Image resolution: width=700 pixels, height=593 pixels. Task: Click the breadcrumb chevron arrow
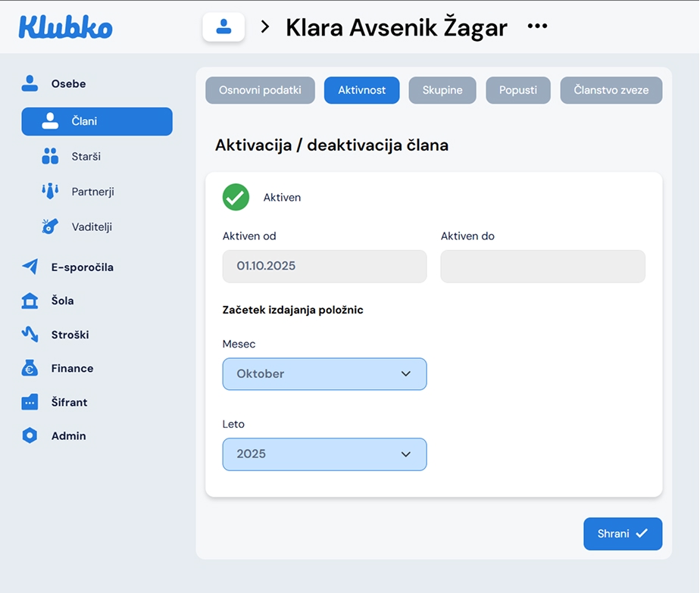[265, 27]
